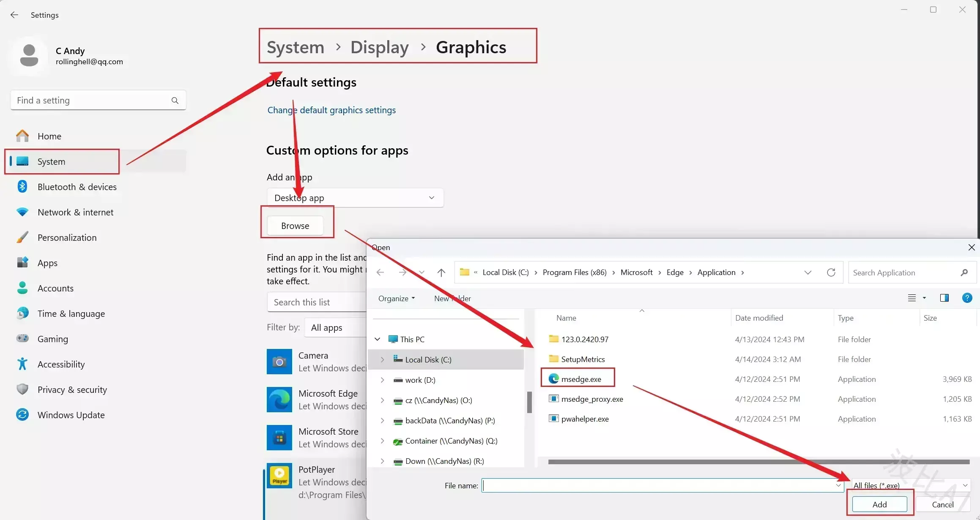Click the dialog Back navigation arrow

tap(380, 272)
